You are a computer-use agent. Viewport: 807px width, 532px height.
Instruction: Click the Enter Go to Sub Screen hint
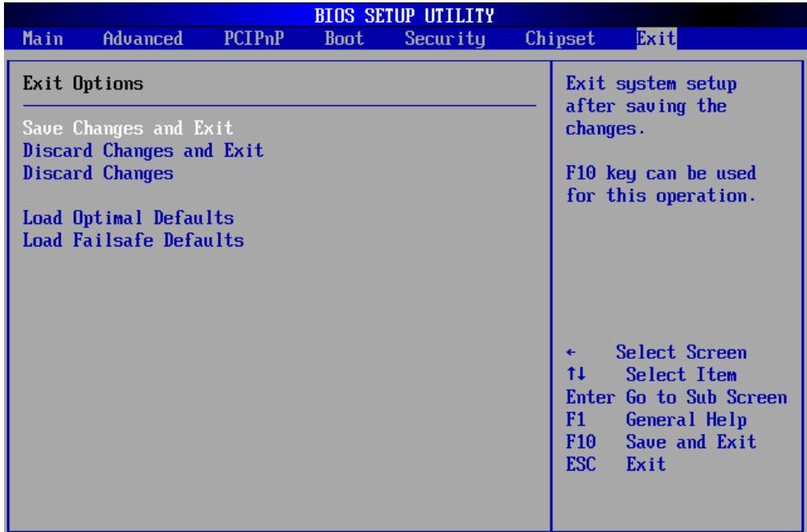(676, 397)
